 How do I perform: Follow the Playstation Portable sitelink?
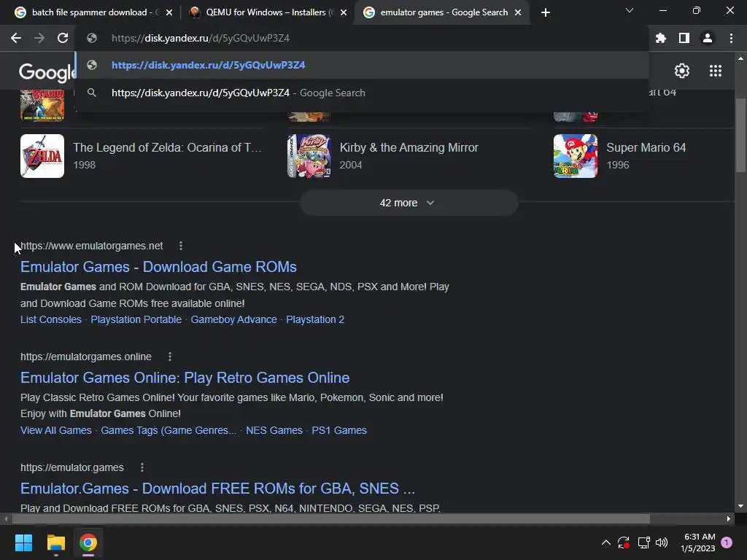[x=136, y=319]
